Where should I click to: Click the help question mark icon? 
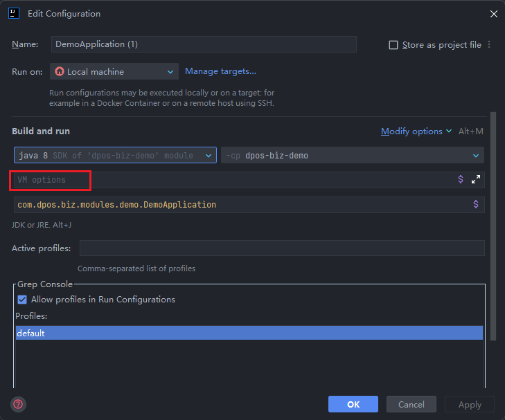[18, 404]
